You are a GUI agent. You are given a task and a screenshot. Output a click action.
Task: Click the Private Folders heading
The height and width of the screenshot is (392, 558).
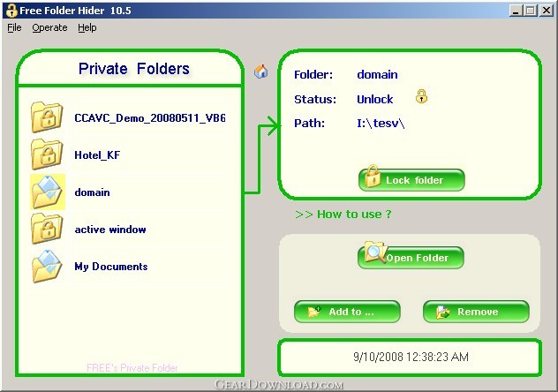tap(134, 69)
